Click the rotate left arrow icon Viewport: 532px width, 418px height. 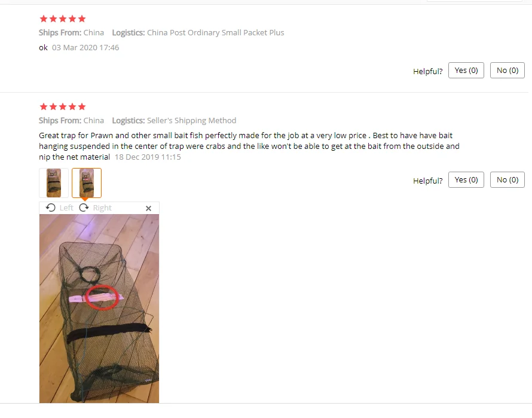(51, 208)
